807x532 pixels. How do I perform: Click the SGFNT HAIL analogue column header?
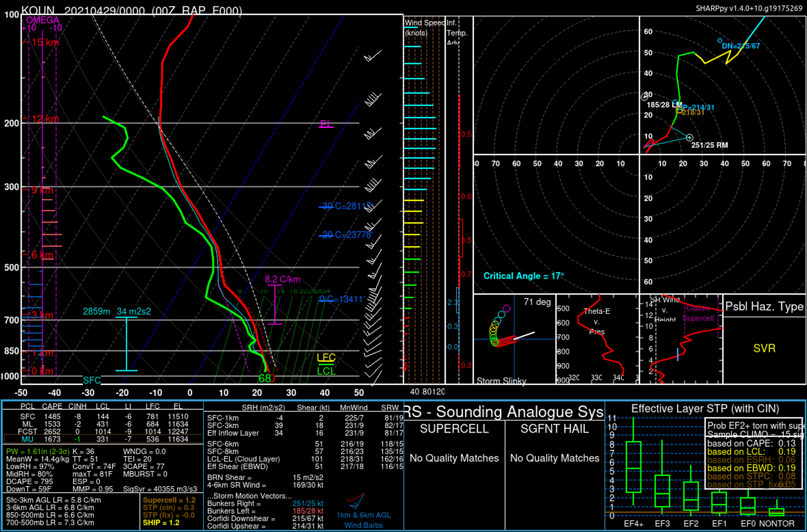[554, 429]
